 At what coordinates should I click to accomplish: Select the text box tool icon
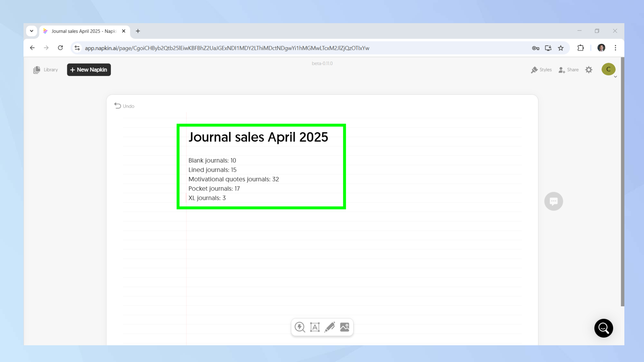coord(315,327)
